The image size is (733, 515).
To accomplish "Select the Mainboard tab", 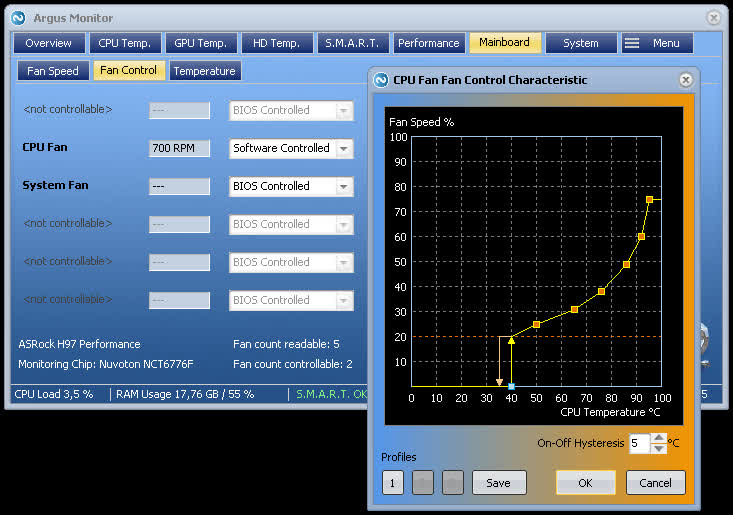I will coord(505,43).
